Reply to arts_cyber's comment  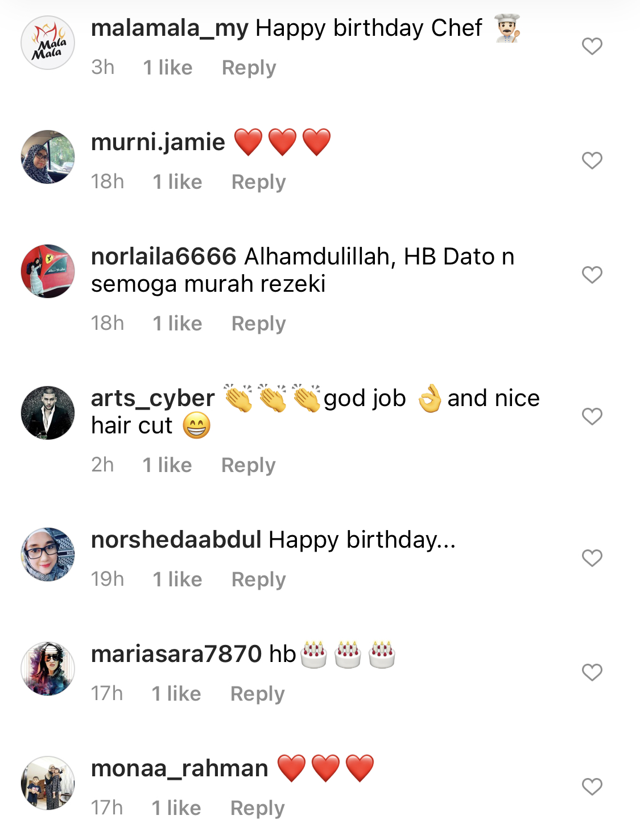(248, 465)
